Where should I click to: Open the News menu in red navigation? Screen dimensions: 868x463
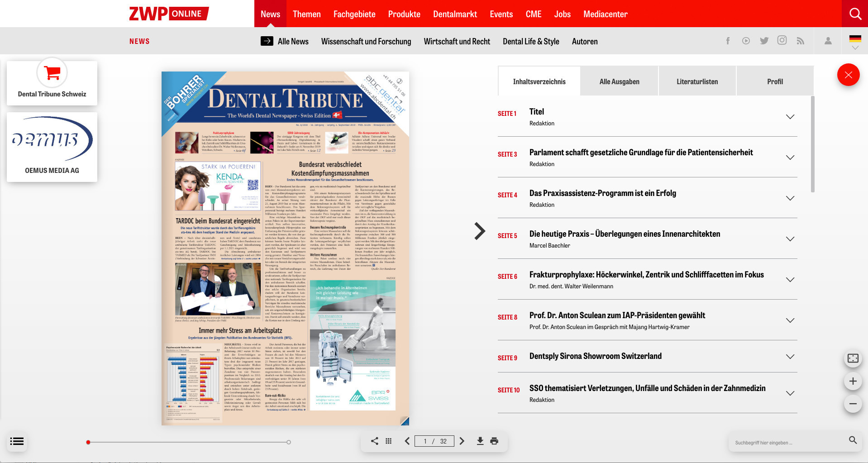270,14
